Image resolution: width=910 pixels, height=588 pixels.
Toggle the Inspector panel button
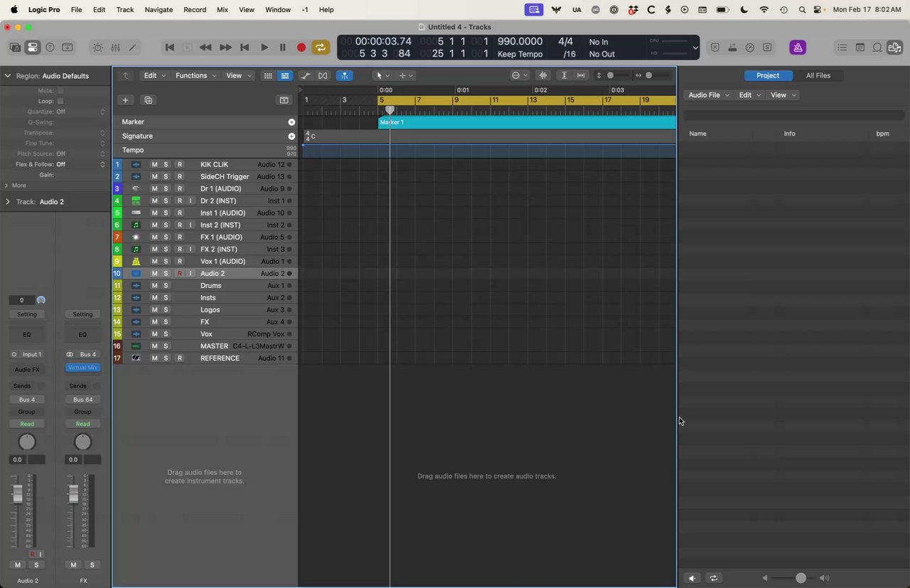pyautogui.click(x=32, y=48)
